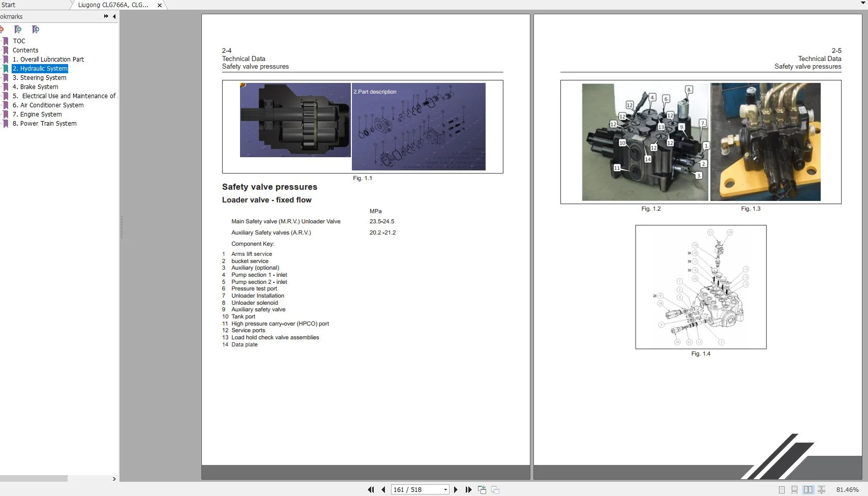Click the bookmark with blue arrow icon

35,30
